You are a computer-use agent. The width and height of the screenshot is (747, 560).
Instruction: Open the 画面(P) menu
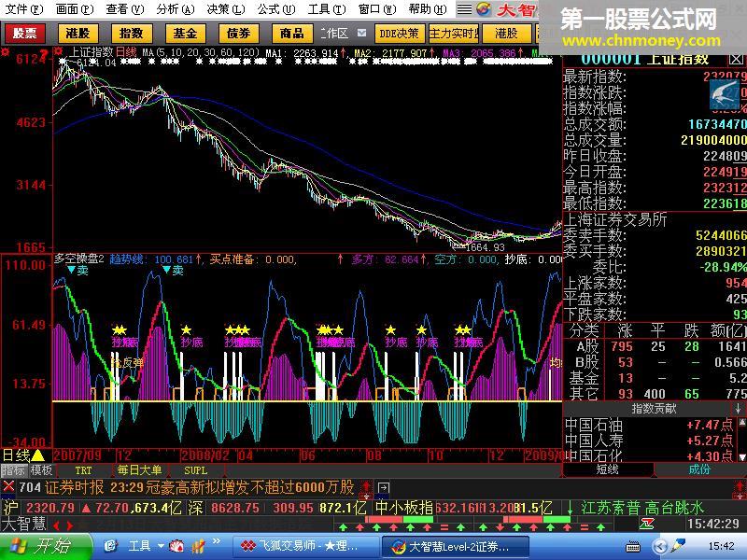(x=75, y=9)
